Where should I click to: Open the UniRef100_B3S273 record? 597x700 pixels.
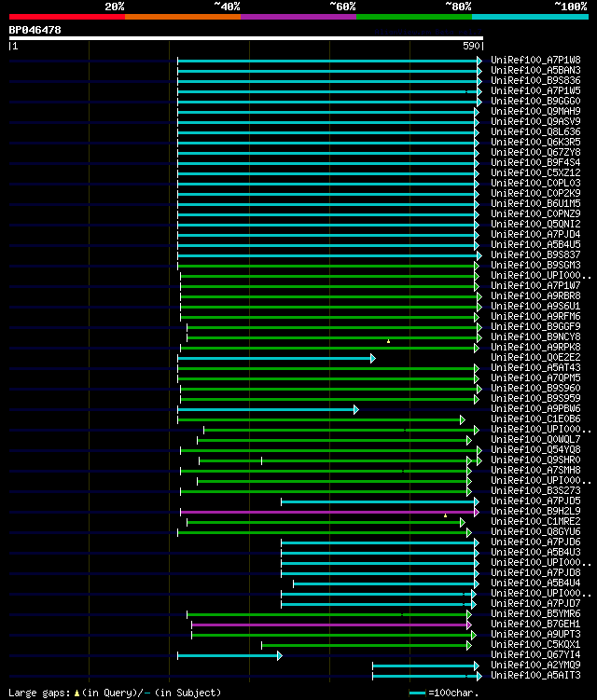point(535,491)
